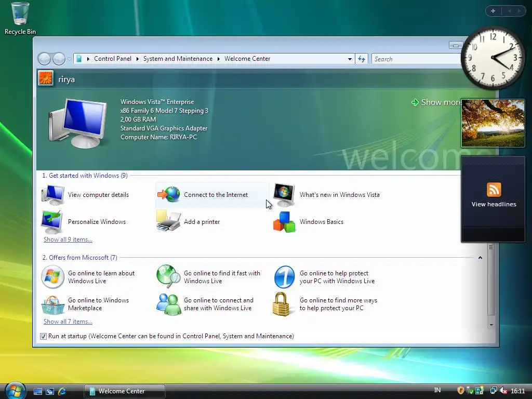Click the RSS feed icon in the headlines gadget
This screenshot has width=532, height=399.
(494, 190)
